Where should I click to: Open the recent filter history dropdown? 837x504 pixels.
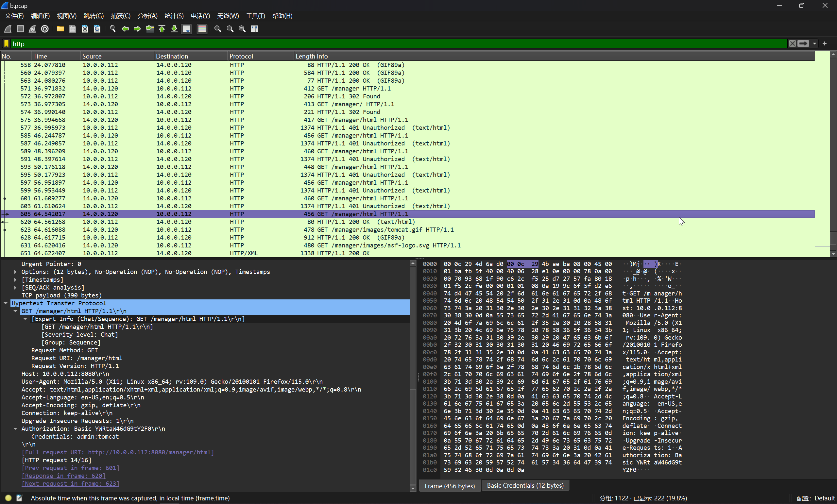pos(814,43)
